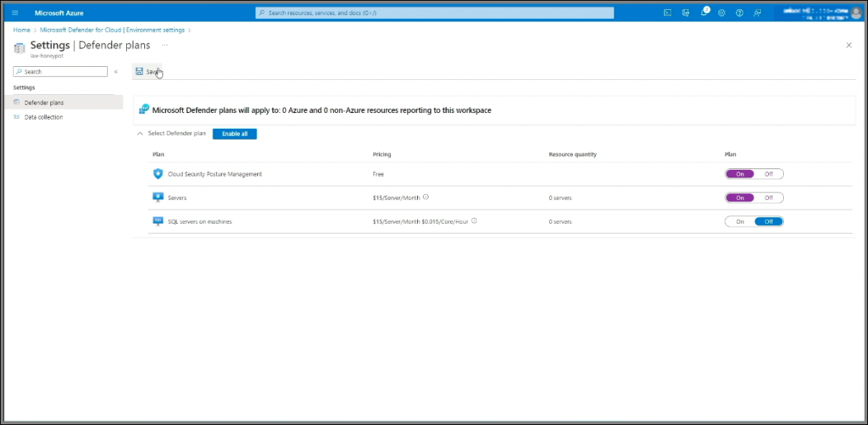Screen dimensions: 868x425
Task: Turn On SQL servers on machines plan
Action: point(740,221)
